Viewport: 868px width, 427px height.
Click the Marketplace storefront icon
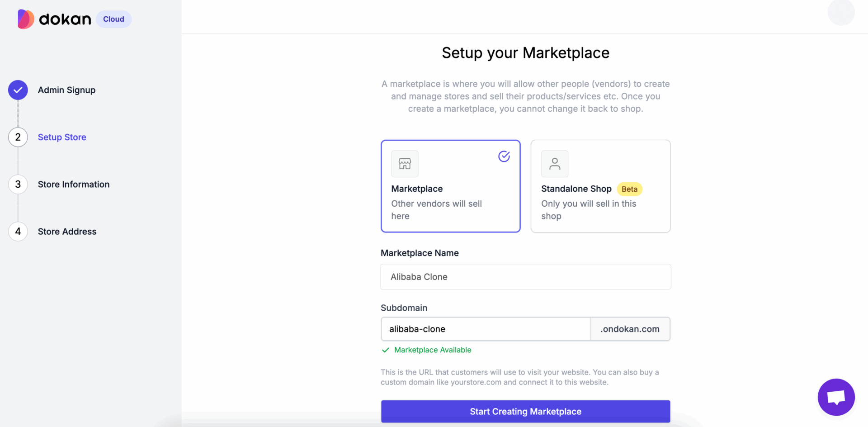point(405,164)
